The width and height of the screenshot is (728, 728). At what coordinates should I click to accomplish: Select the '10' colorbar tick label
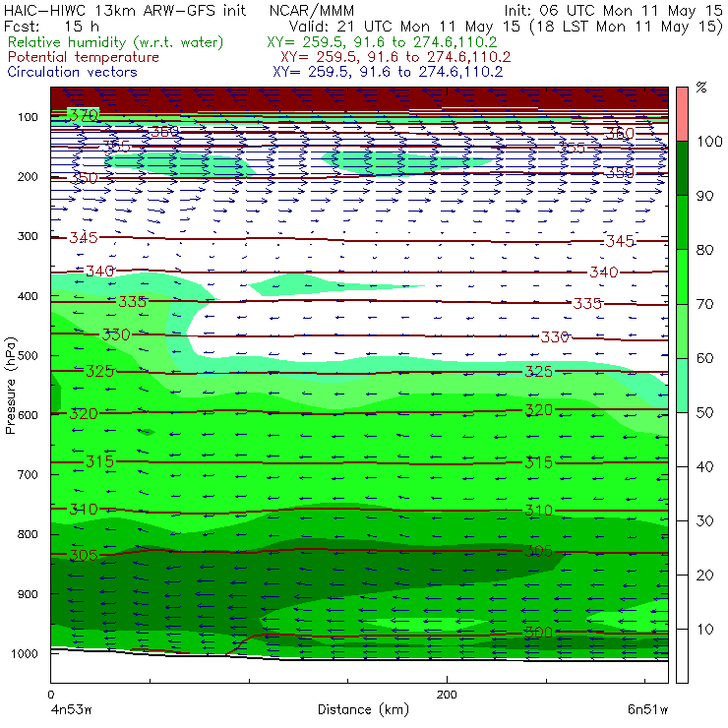[705, 630]
